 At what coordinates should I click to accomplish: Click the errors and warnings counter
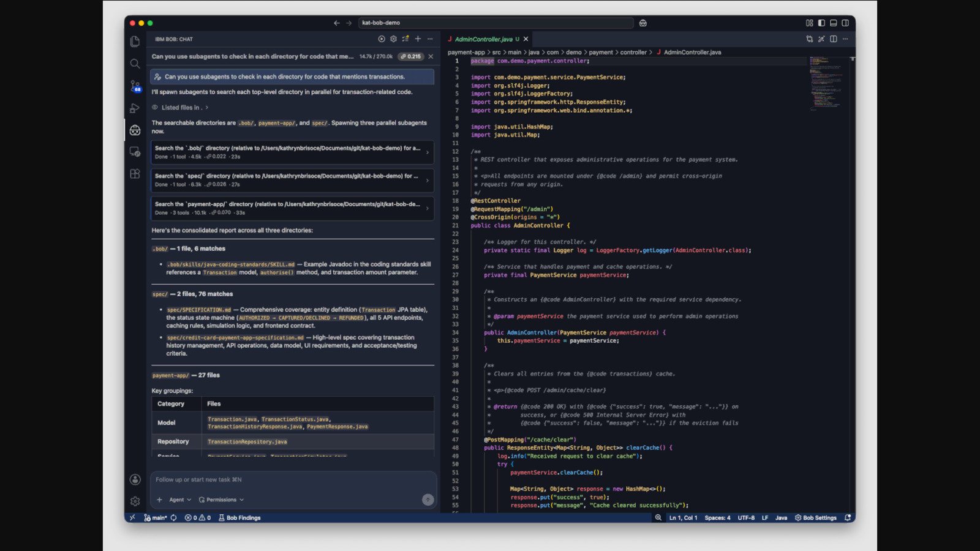click(x=198, y=518)
